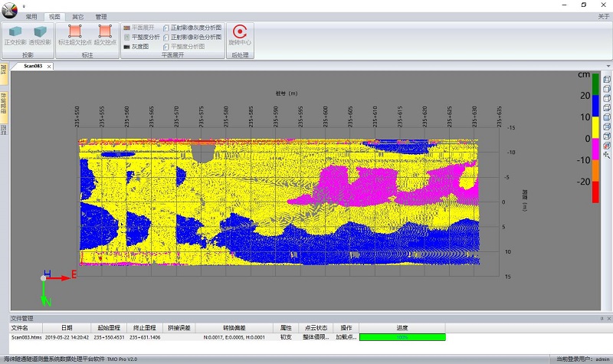This screenshot has width=613, height=364.
Task: Click the 文件名 column header
Action: pos(19,327)
